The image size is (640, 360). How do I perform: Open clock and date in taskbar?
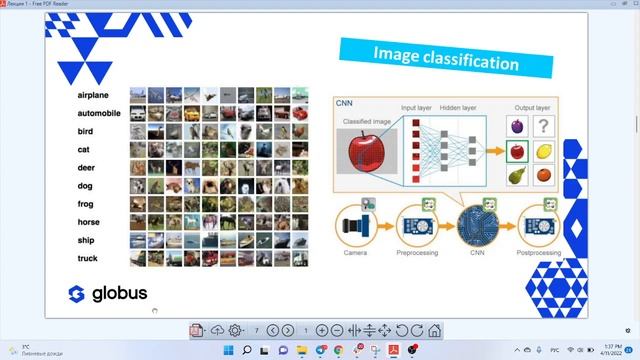tap(611, 350)
